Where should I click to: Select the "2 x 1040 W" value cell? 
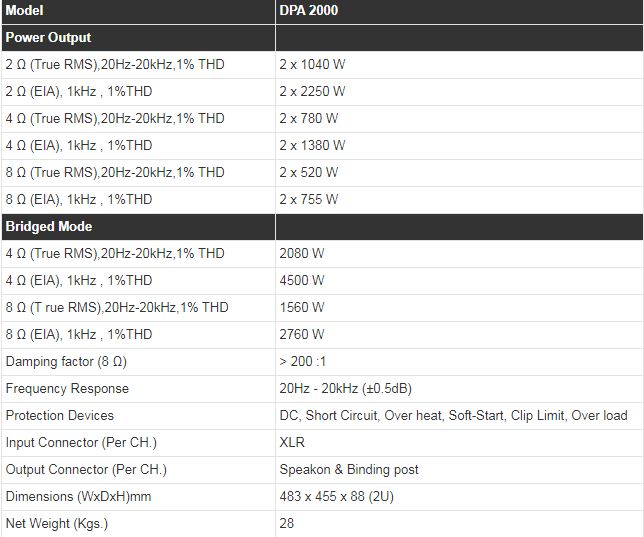click(x=313, y=64)
